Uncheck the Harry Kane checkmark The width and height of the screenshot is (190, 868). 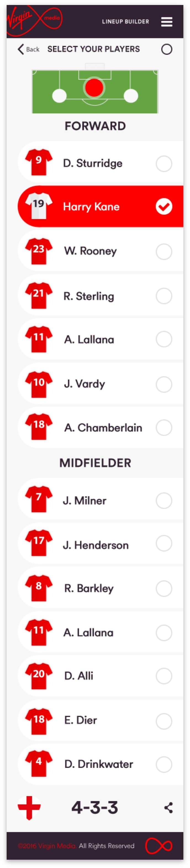point(164,206)
